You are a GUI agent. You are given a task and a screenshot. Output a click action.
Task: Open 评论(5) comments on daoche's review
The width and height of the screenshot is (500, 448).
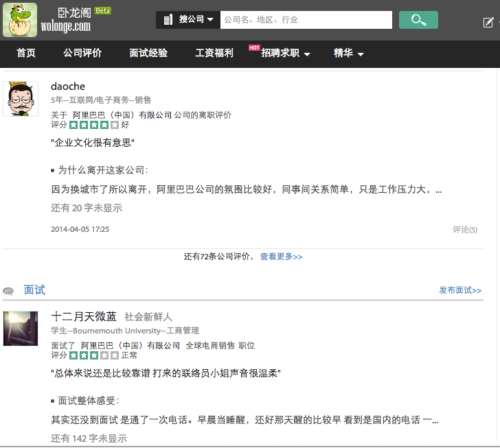(465, 230)
